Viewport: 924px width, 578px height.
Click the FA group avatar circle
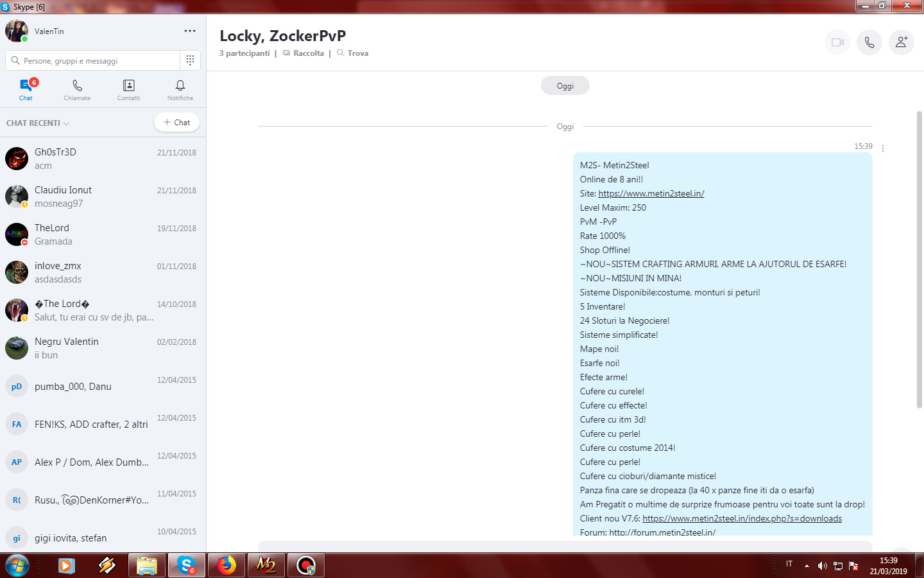17,424
